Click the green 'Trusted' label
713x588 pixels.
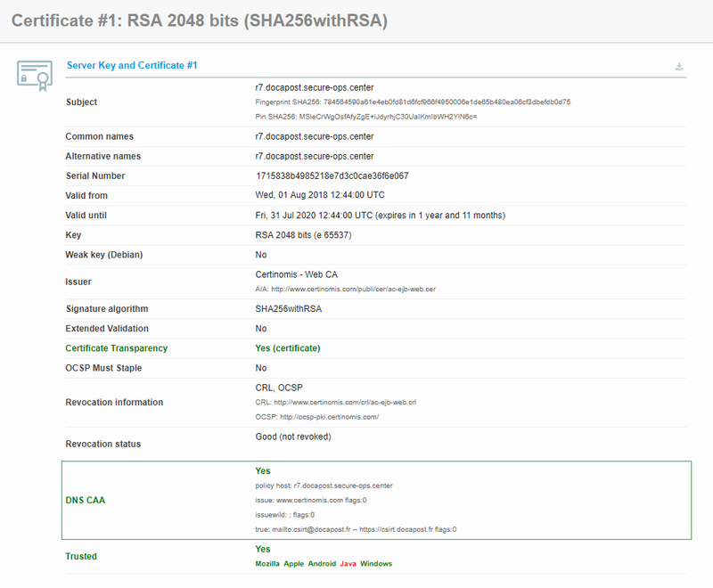pyautogui.click(x=81, y=556)
